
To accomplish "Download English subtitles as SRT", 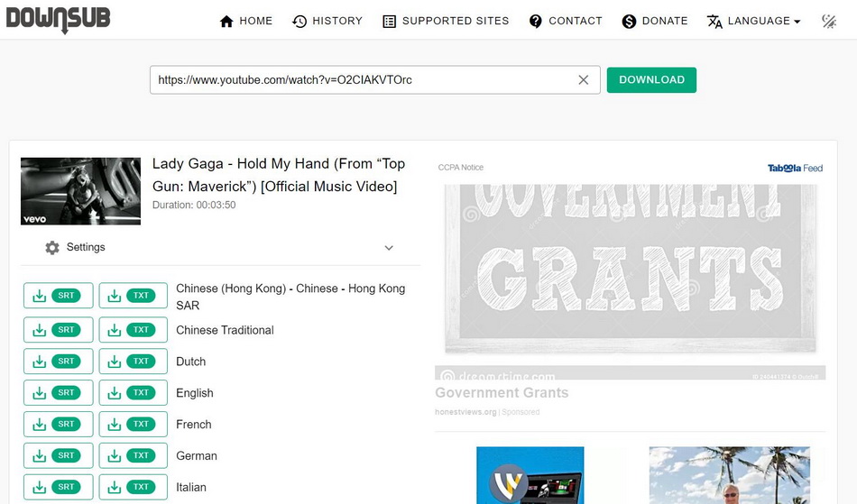I will click(x=58, y=393).
